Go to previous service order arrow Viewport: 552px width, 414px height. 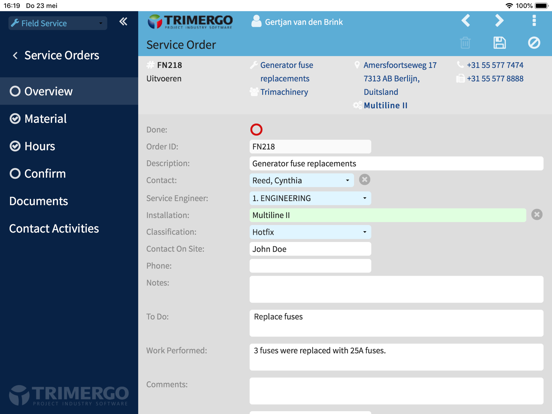tap(466, 21)
